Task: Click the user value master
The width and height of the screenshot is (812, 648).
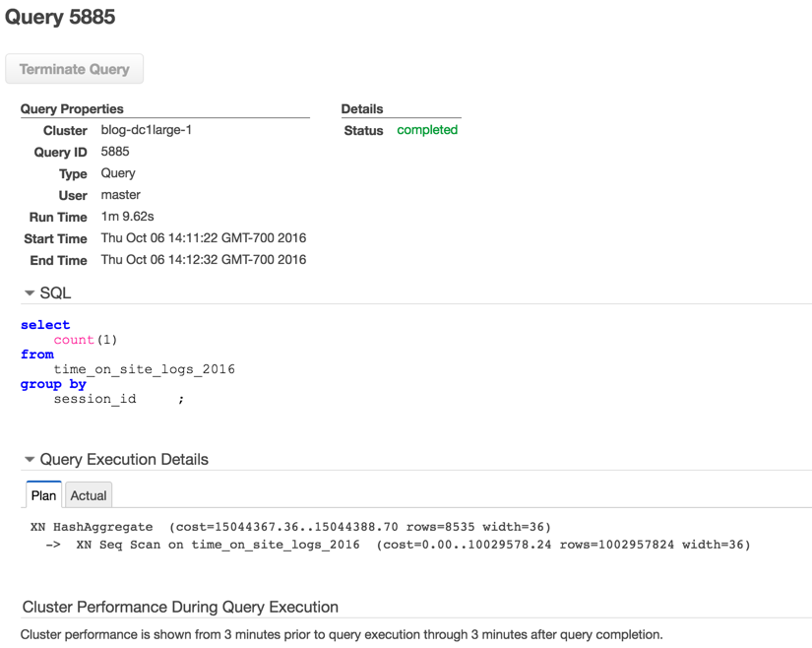Action: point(121,195)
